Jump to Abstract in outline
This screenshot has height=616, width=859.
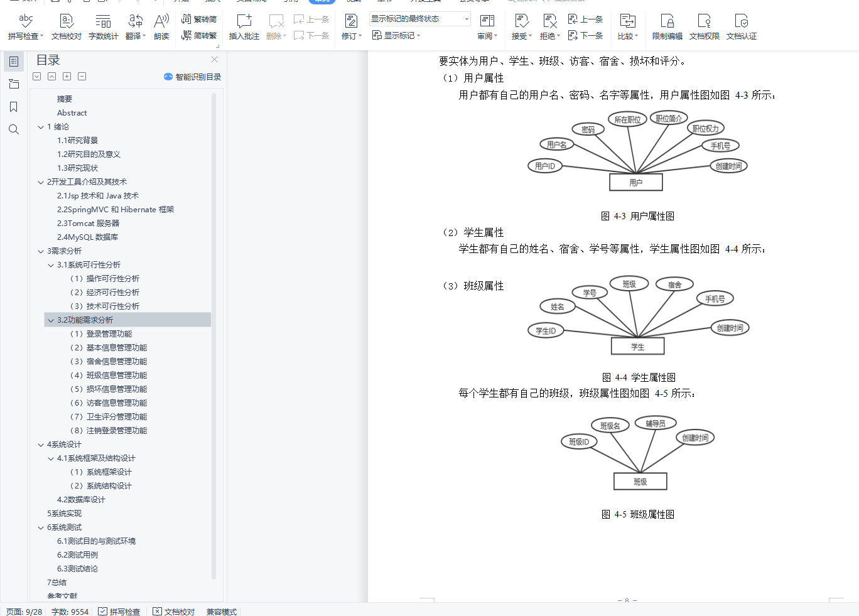[x=72, y=113]
